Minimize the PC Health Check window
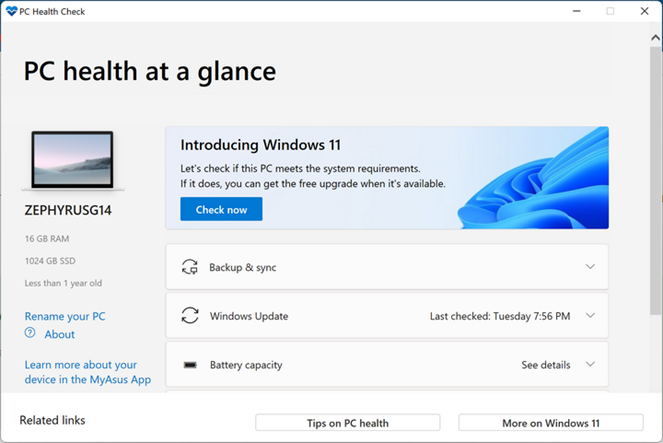 pyautogui.click(x=576, y=11)
